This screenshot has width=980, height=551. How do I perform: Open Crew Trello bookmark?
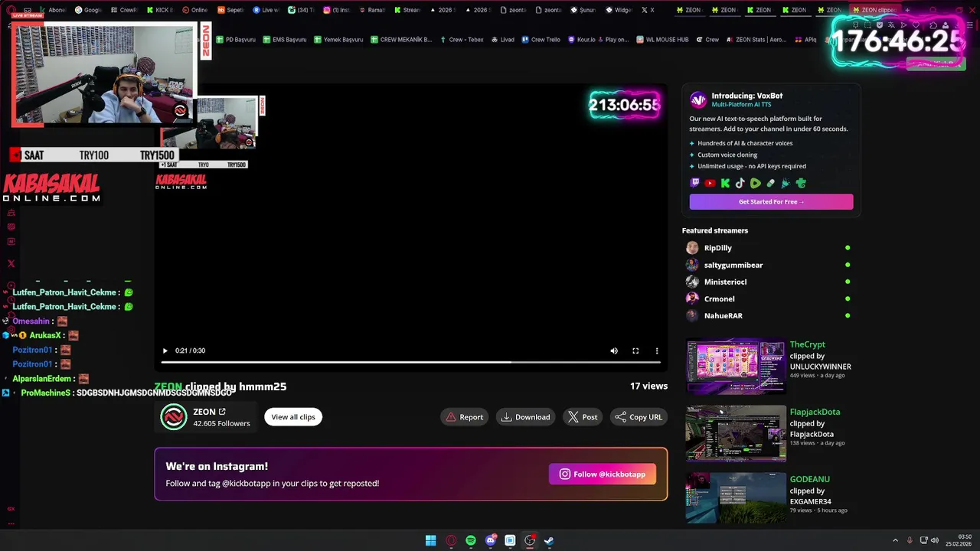point(541,39)
